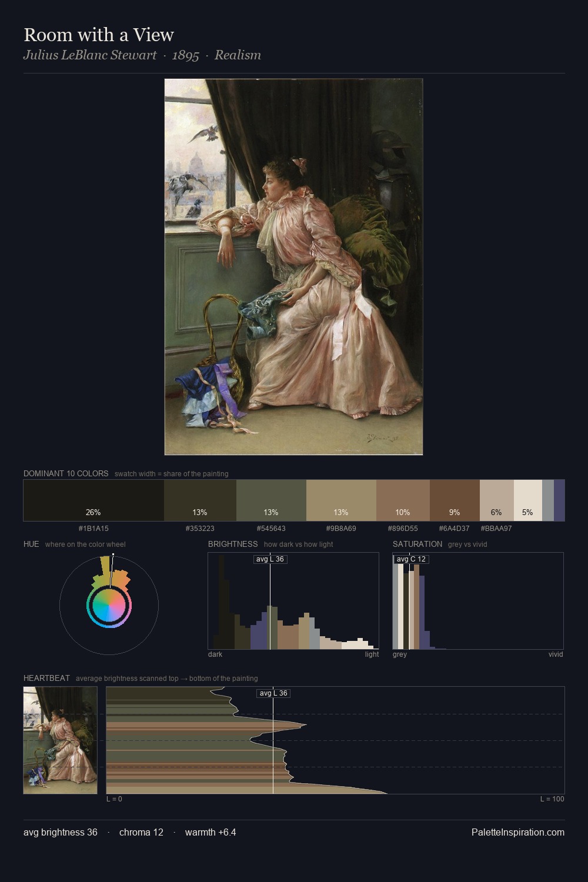Click 'grey vs vivid' caption
The width and height of the screenshot is (588, 882).
pos(467,544)
